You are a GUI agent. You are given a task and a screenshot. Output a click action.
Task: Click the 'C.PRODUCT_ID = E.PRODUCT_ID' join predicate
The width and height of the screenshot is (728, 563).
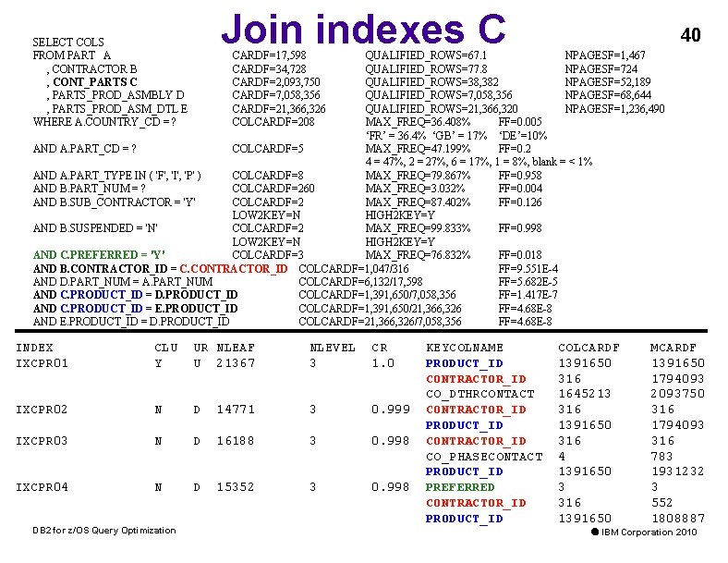click(x=149, y=309)
